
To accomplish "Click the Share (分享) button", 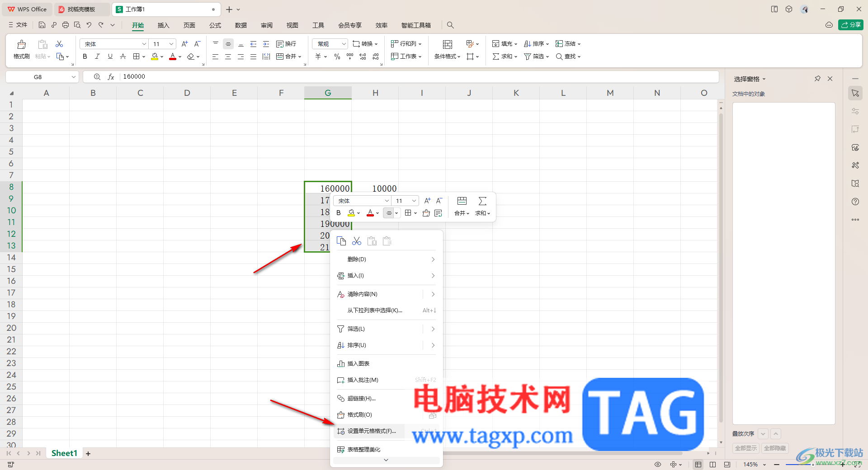I will click(851, 25).
